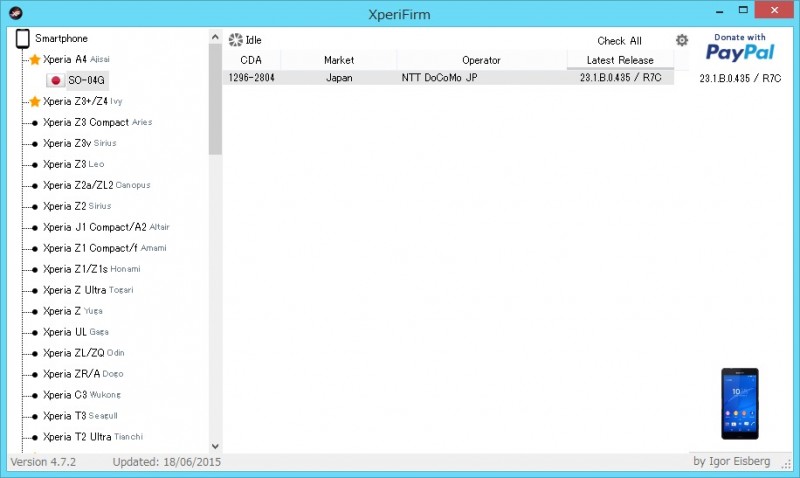Viewport: 800px width, 478px height.
Task: Donate with PayPal logo
Action: coord(740,47)
